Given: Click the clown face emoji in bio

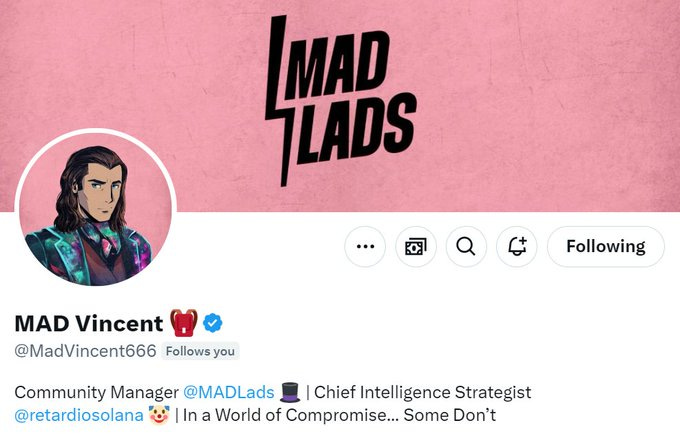Looking at the screenshot, I should (x=159, y=415).
